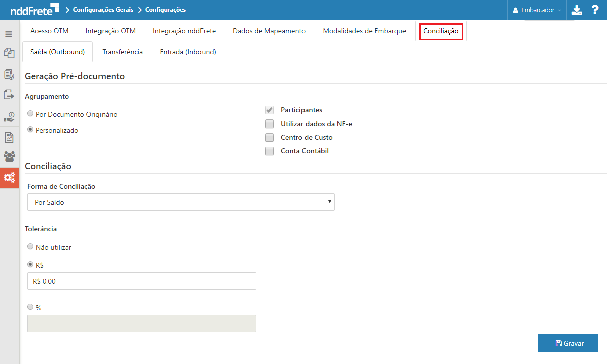Open the report chart sidebar icon
Screen dimensions: 607x364
point(9,137)
